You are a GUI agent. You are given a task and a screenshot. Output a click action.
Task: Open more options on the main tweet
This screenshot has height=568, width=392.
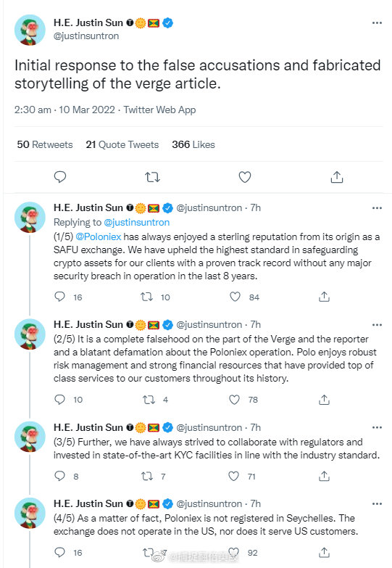[x=377, y=22]
